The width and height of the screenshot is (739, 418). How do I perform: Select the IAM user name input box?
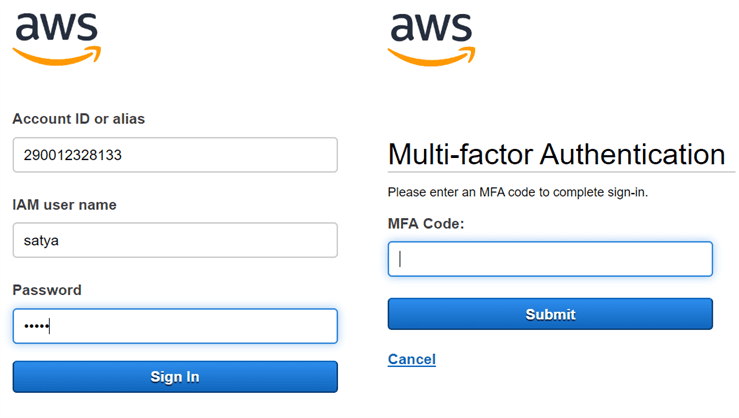tap(175, 240)
